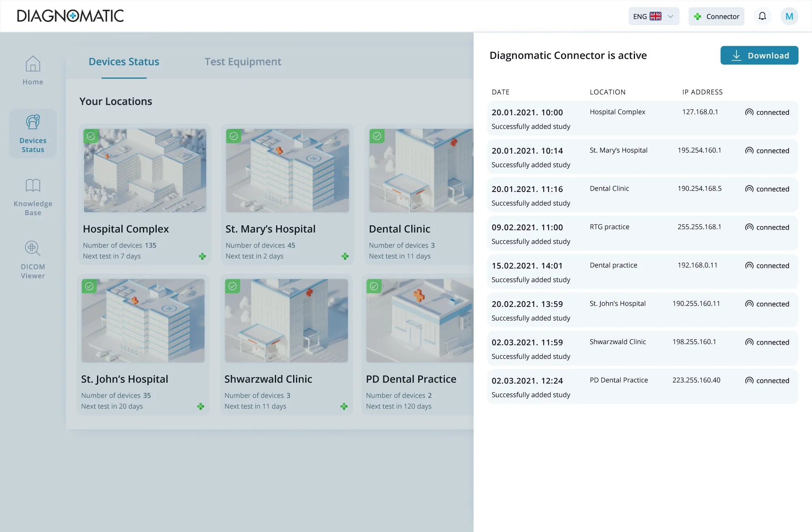Open the profile avatar M
Viewport: 812px width, 532px height.
789,16
